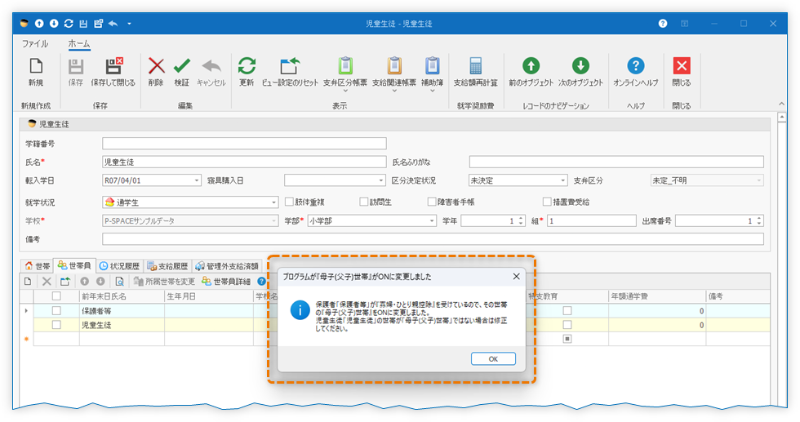This screenshot has height=422, width=800.
Task: Click the 氏名ふりがな input field
Action: 615,161
